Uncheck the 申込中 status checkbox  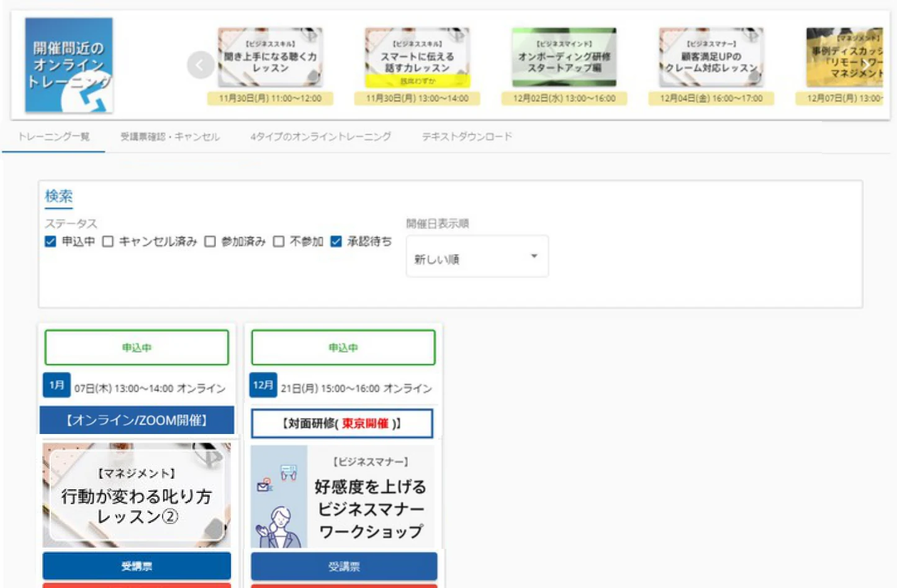click(x=50, y=242)
